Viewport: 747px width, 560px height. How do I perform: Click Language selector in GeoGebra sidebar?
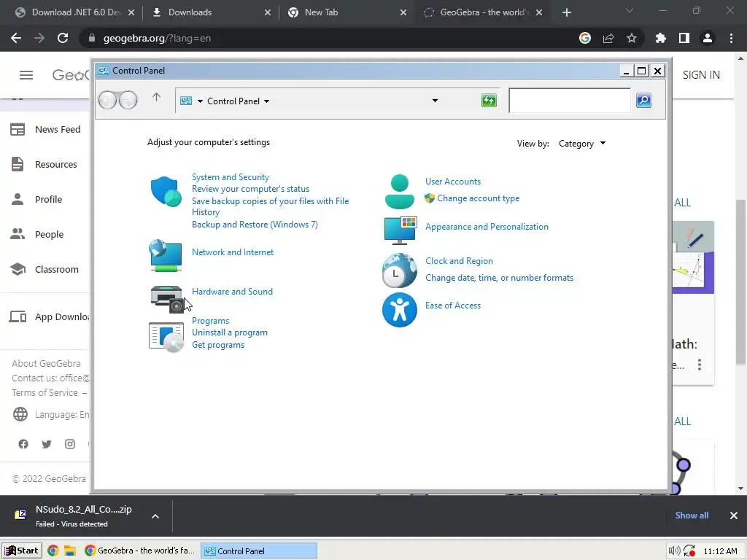(51, 414)
